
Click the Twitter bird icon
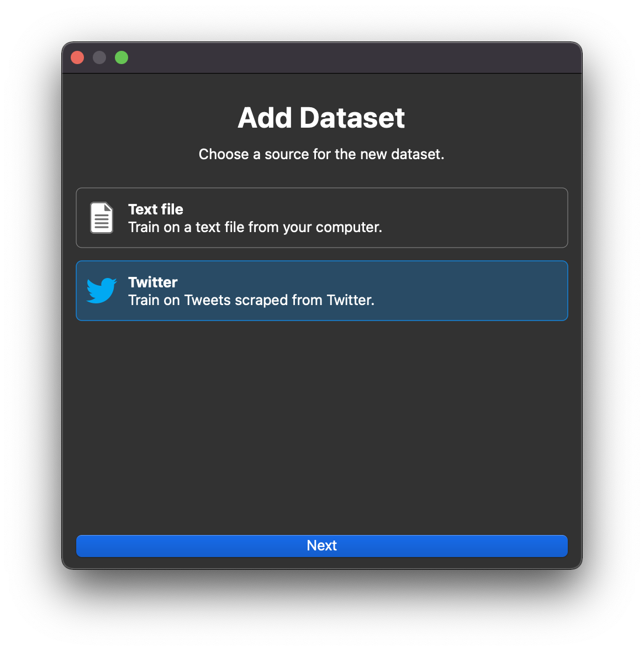[x=101, y=291]
